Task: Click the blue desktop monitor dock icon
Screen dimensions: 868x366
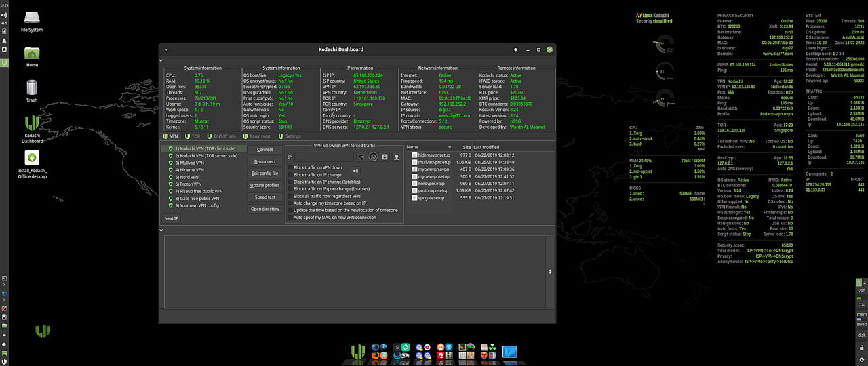Action: click(x=510, y=352)
